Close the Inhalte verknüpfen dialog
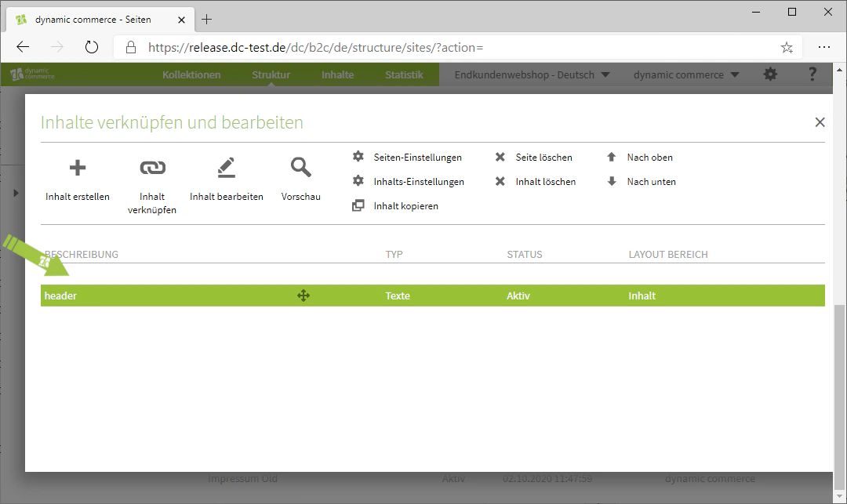Viewport: 847px width, 504px height. click(x=820, y=122)
